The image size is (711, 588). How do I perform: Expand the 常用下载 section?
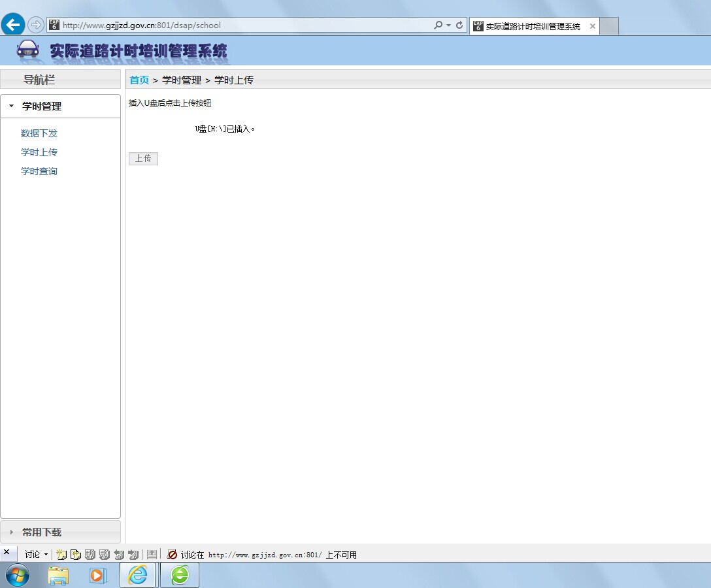[42, 532]
